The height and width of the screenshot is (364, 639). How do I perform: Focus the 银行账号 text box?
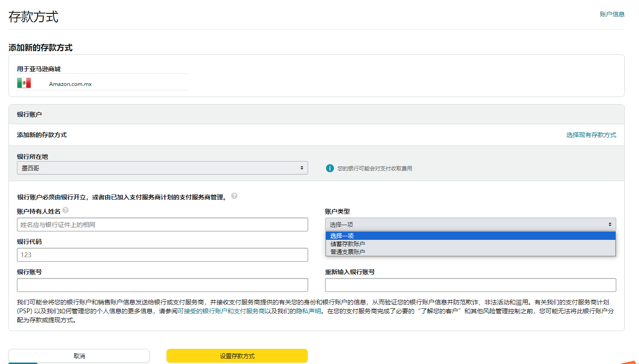coord(162,285)
